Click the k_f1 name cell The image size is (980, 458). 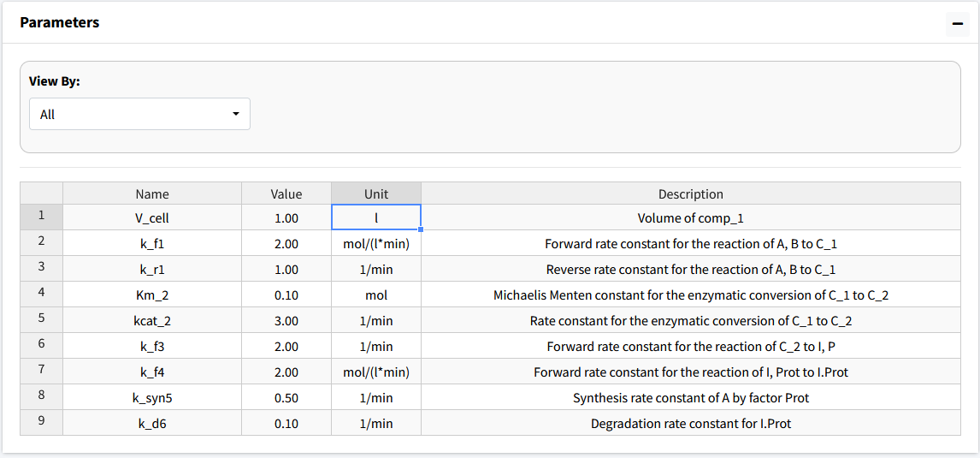click(152, 243)
